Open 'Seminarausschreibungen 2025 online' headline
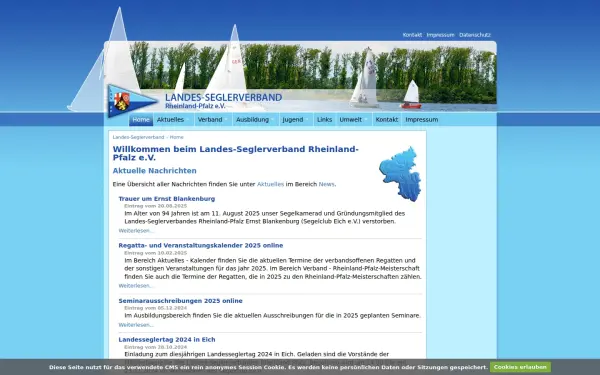The image size is (600, 375). coord(181,301)
